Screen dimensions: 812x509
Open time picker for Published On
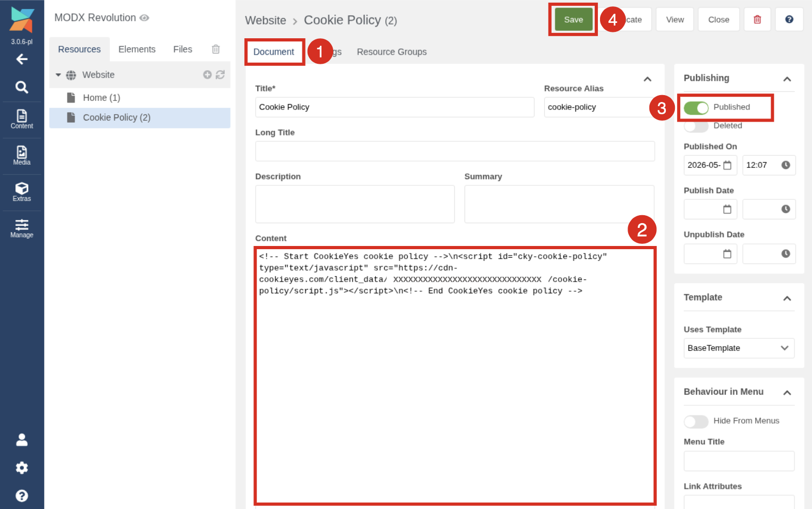785,165
